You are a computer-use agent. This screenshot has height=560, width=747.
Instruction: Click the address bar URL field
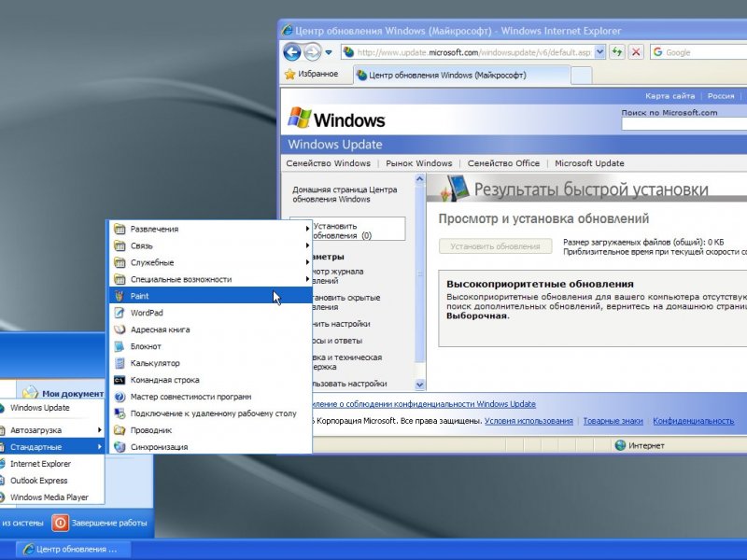(474, 52)
